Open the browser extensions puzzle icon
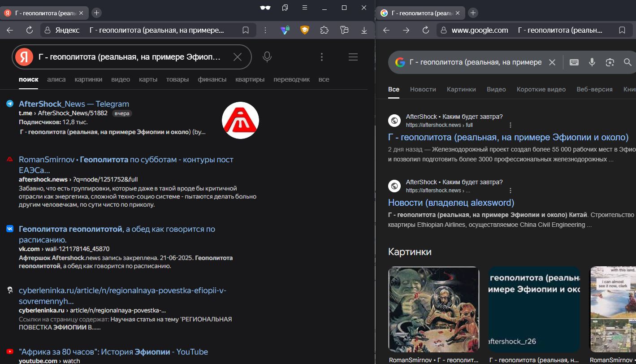The width and height of the screenshot is (636, 364). pos(324,30)
